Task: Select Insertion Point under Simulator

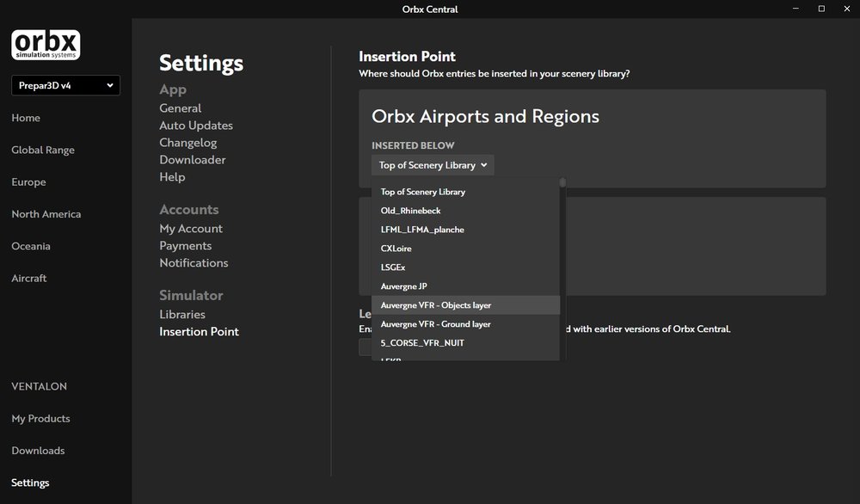Action: (200, 332)
